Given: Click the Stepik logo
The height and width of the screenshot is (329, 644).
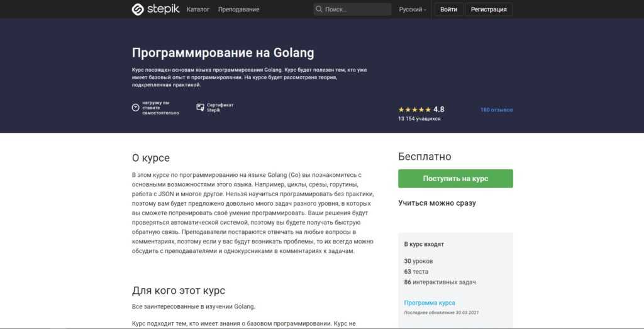Looking at the screenshot, I should [155, 9].
